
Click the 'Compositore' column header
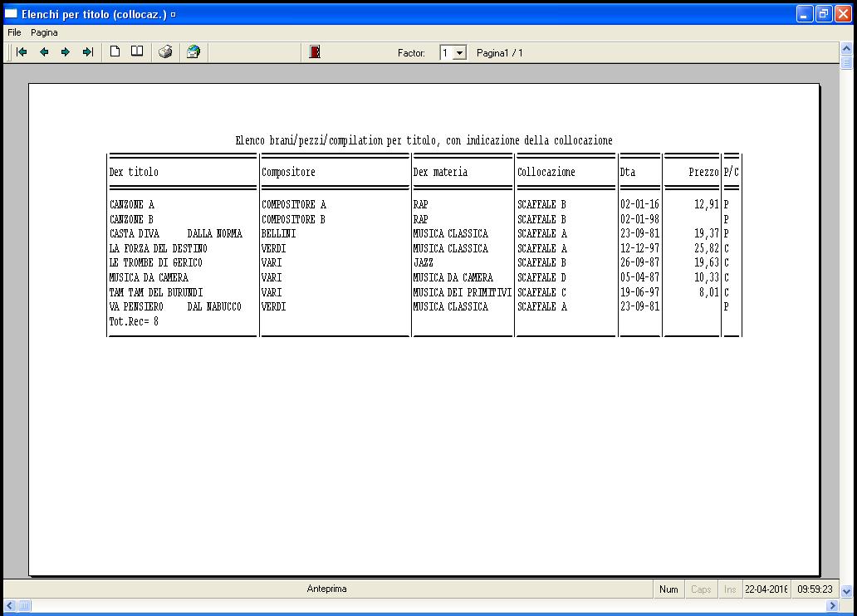click(x=289, y=172)
